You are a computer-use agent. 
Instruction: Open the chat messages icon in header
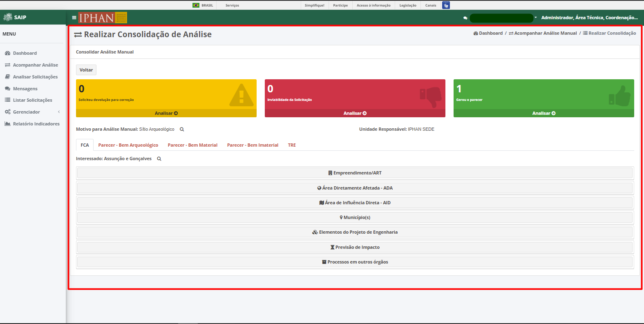[x=465, y=18]
